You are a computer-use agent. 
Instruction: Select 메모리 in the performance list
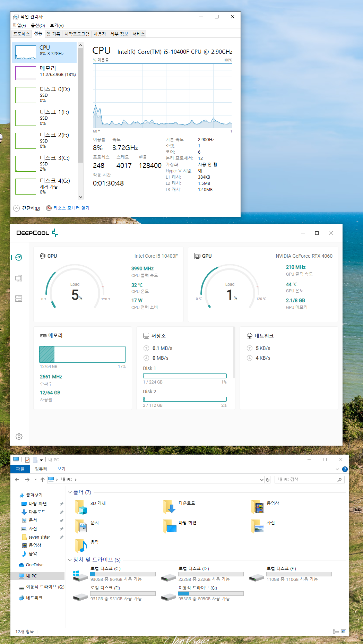point(44,71)
